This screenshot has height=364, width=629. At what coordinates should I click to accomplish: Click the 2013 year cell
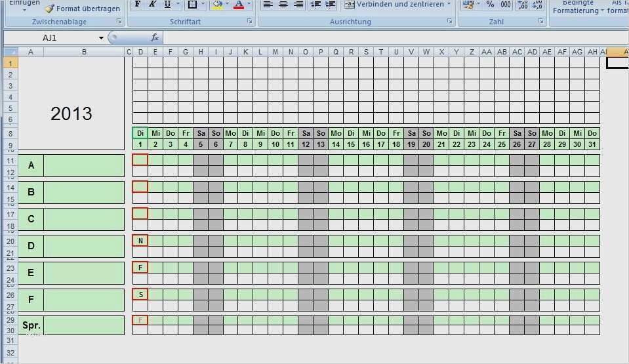71,113
